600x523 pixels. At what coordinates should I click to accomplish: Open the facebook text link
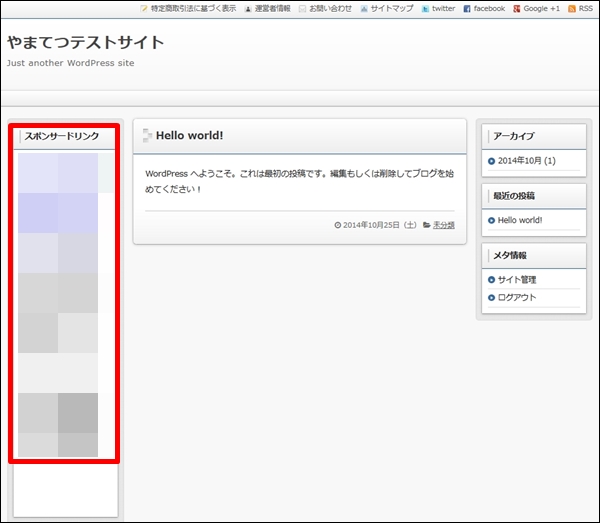489,8
